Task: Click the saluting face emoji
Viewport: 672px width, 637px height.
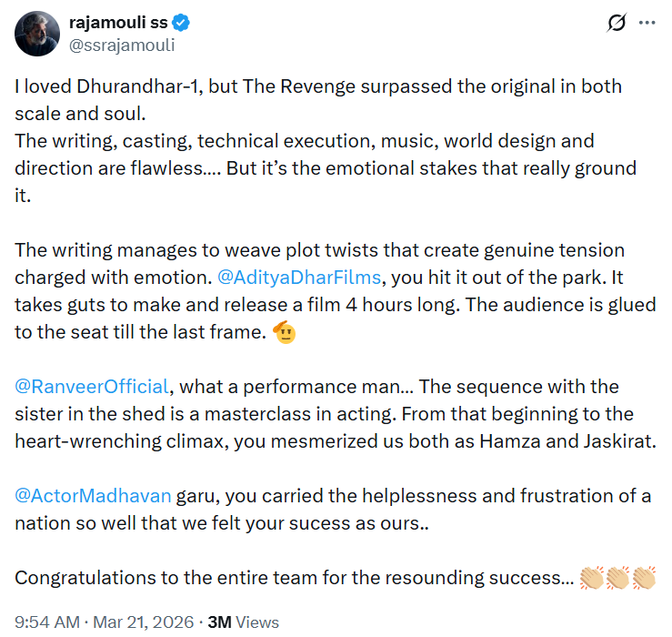Action: pos(286,332)
